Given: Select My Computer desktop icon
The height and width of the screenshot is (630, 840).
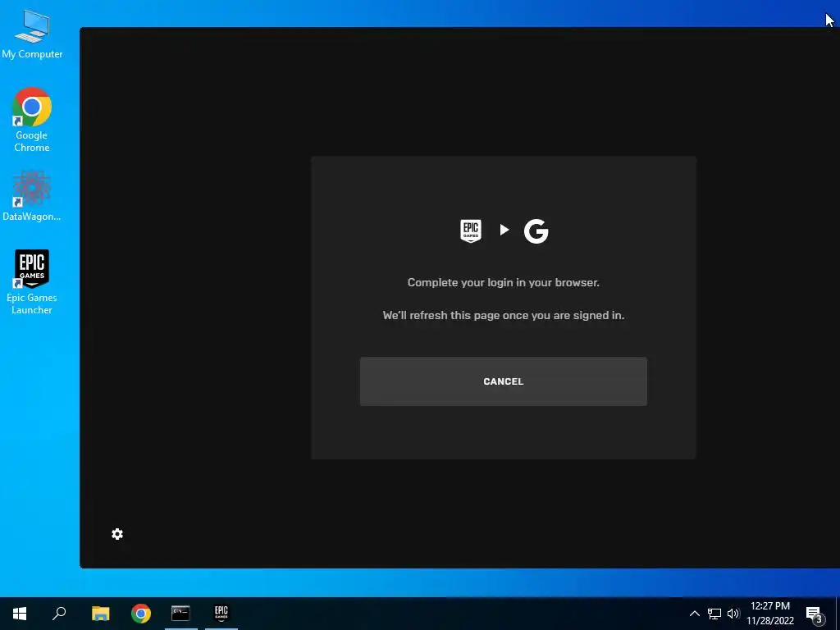Looking at the screenshot, I should 32,34.
